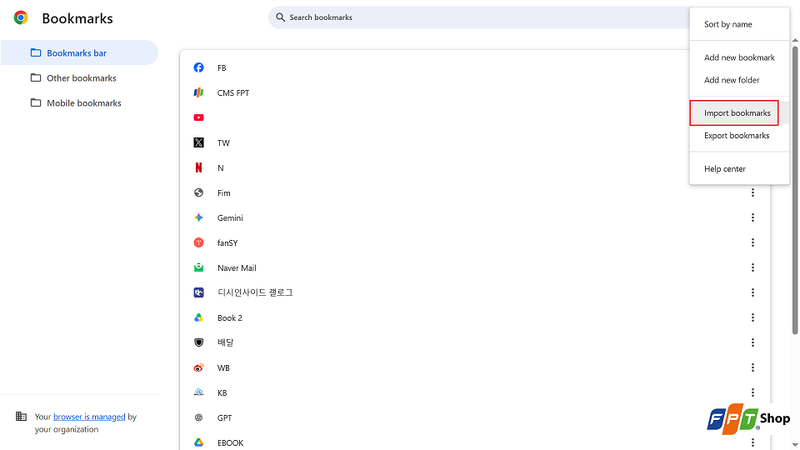
Task: Click the KB favicon
Action: 198,392
